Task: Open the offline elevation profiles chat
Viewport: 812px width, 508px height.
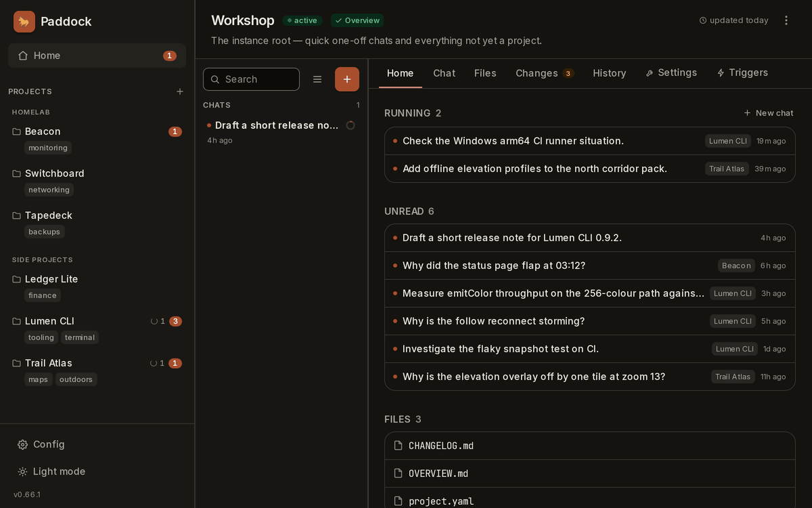Action: tap(589, 169)
